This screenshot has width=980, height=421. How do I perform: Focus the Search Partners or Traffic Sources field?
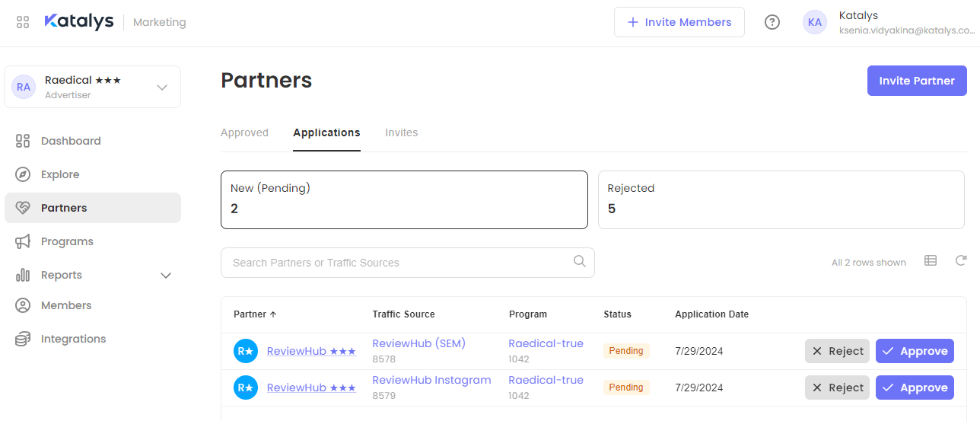click(x=396, y=263)
